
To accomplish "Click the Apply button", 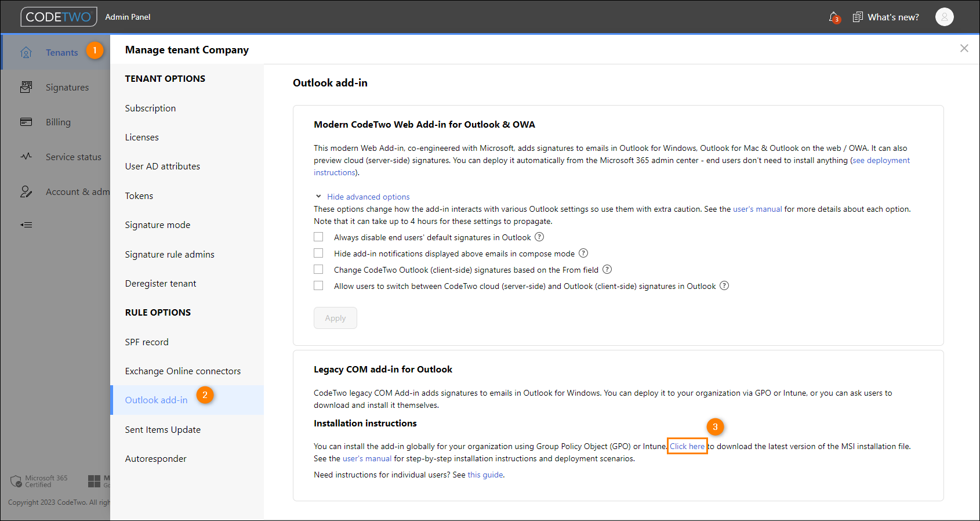I will point(335,318).
